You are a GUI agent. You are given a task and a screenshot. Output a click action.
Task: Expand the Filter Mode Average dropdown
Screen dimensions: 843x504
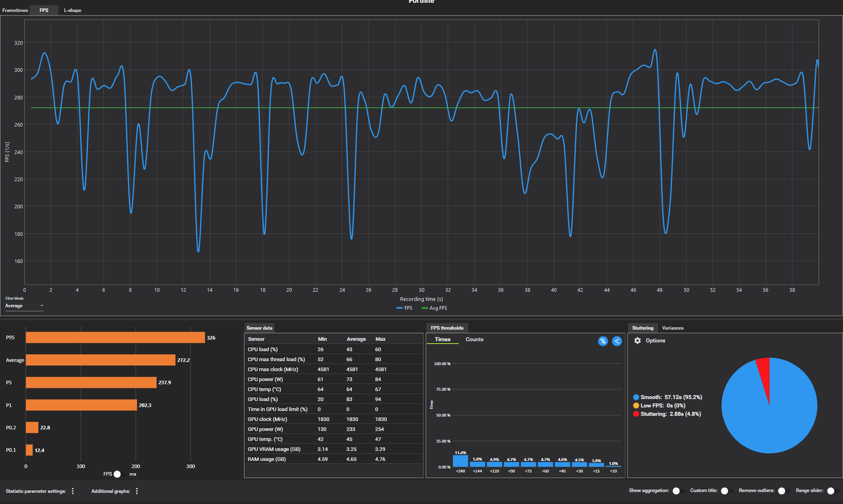(x=24, y=306)
